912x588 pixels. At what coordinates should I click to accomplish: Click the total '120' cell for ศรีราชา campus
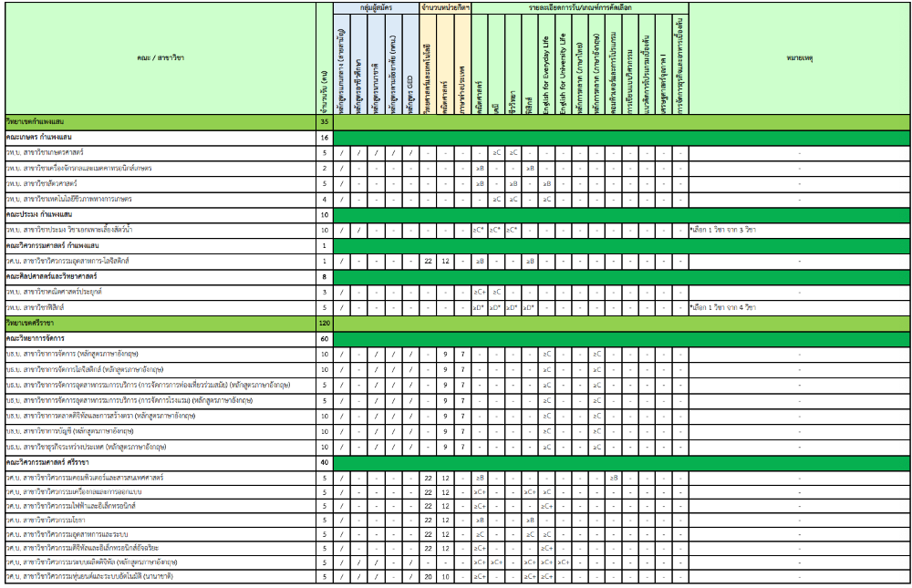pos(324,323)
